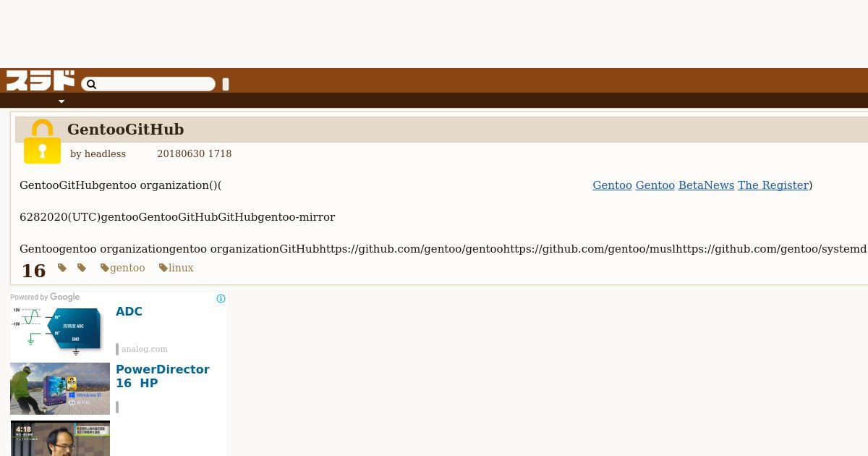This screenshot has height=456, width=868.
Task: Open the second Gentoo source link
Action: click(655, 185)
